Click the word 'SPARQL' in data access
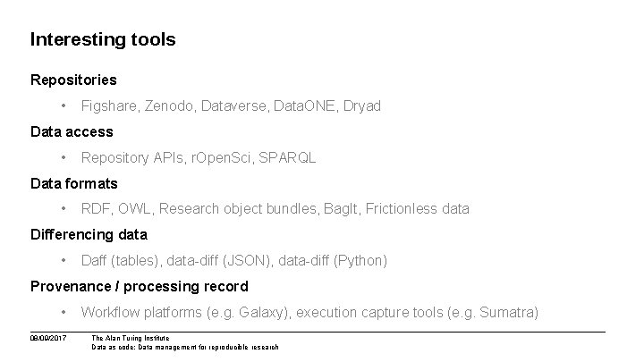Image resolution: width=644 pixels, height=362 pixels. click(x=287, y=158)
